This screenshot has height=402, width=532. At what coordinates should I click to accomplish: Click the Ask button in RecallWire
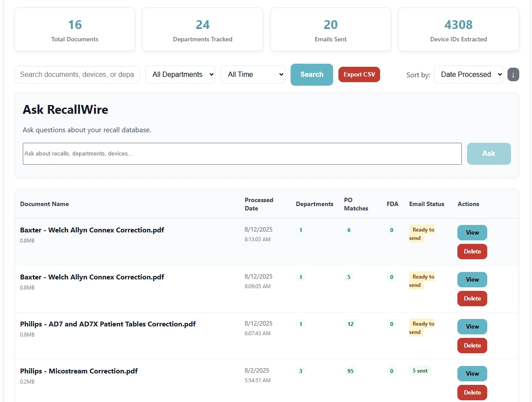pyautogui.click(x=489, y=154)
